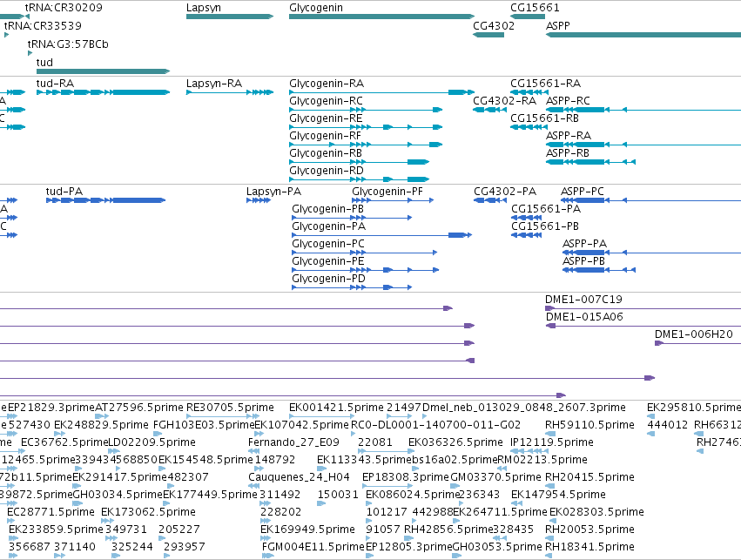Viewport: 741px width, 560px height.
Task: Select the Glycogenin-RA transcript label
Action: [327, 84]
